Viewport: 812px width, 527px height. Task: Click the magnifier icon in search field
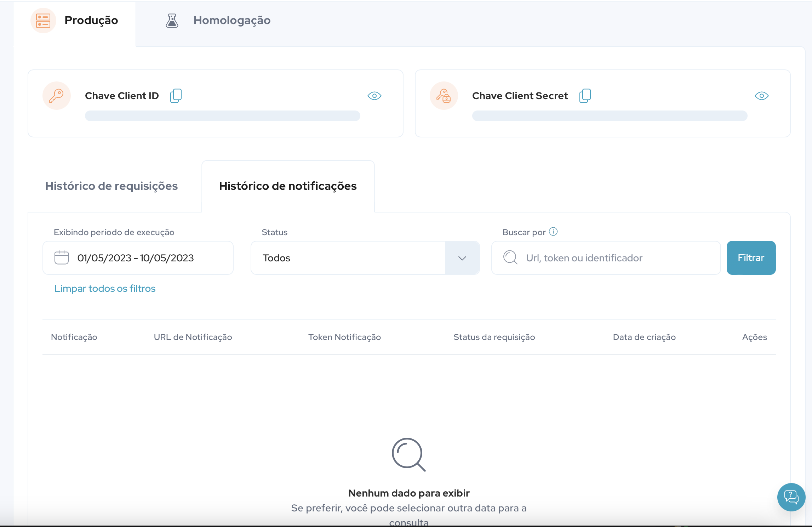click(510, 257)
